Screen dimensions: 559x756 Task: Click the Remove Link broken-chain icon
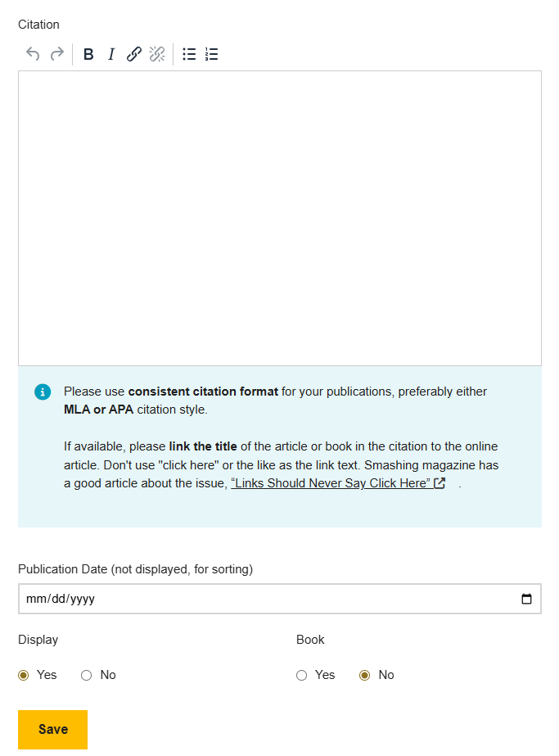click(157, 54)
